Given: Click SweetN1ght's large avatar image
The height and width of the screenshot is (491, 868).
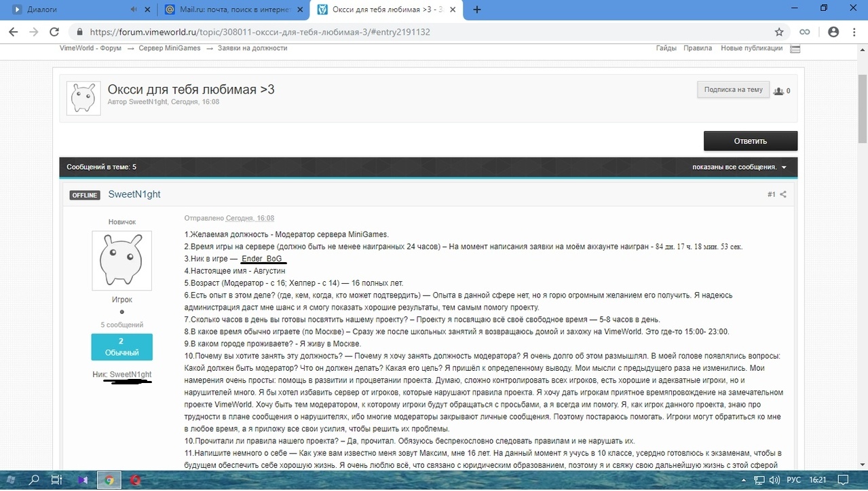Looking at the screenshot, I should point(122,261).
